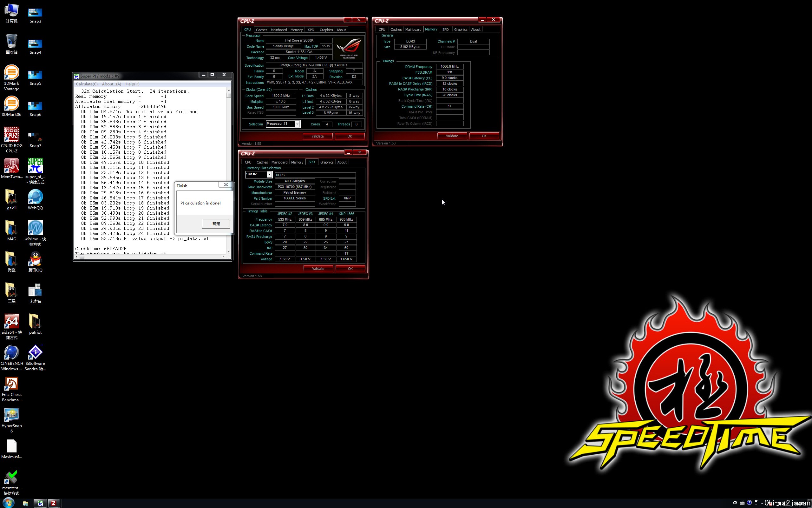Screen dimensions: 812x508
Task: Open the aida64 shortcut icon
Action: [11, 327]
